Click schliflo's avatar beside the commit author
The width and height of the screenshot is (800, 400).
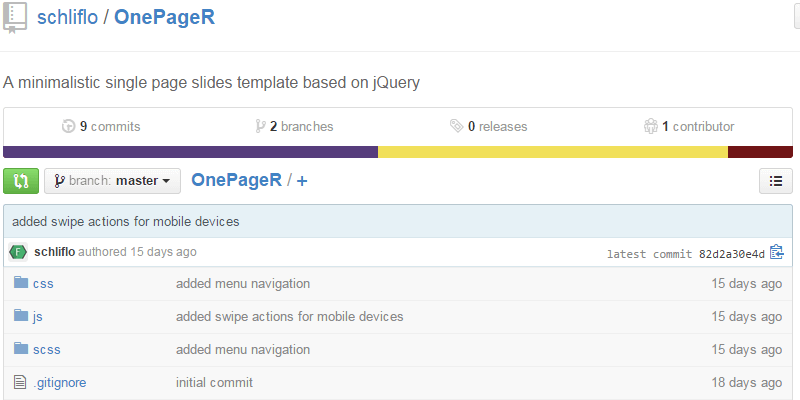tap(18, 252)
